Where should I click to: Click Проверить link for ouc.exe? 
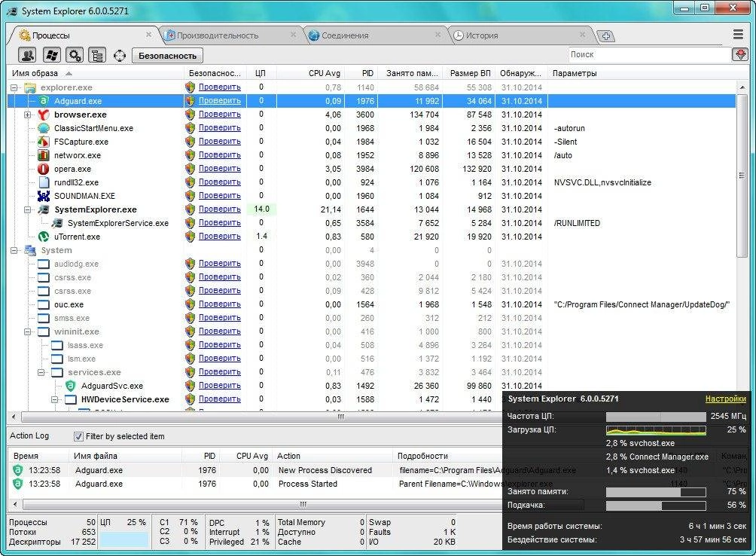(219, 304)
